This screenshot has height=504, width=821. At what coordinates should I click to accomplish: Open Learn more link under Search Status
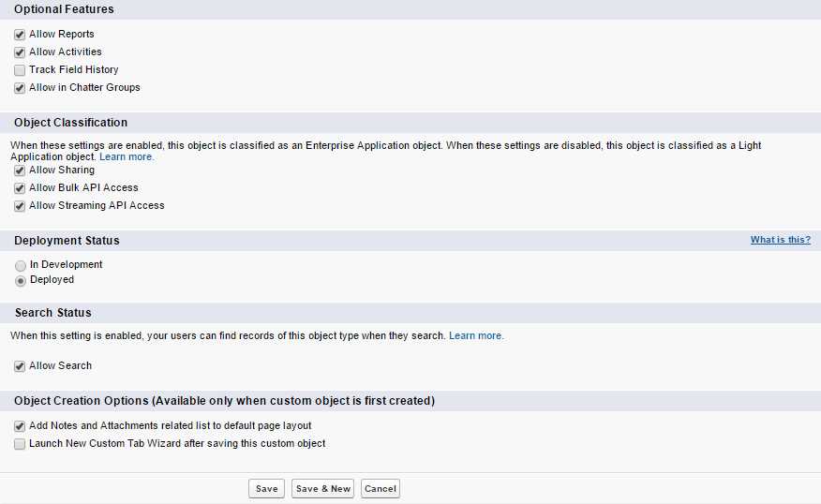(x=476, y=335)
